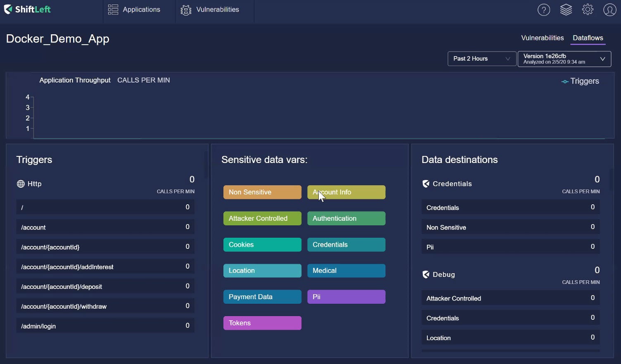Click the Authentication data tag
This screenshot has width=621, height=364.
[346, 218]
